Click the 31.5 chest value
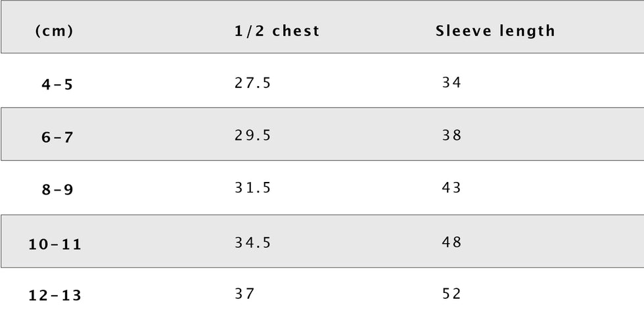The width and height of the screenshot is (644, 316). (x=252, y=188)
